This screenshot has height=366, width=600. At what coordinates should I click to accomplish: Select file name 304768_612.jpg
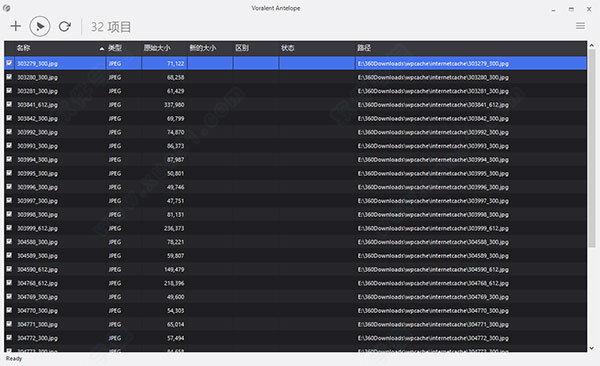[x=38, y=283]
